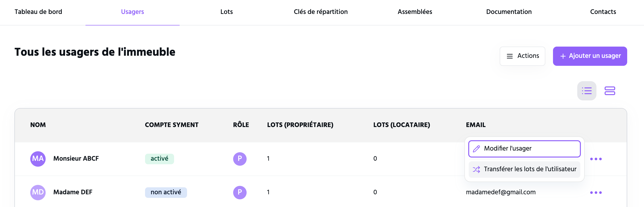The width and height of the screenshot is (644, 207).
Task: Go to the Assemblées tab
Action: click(415, 12)
